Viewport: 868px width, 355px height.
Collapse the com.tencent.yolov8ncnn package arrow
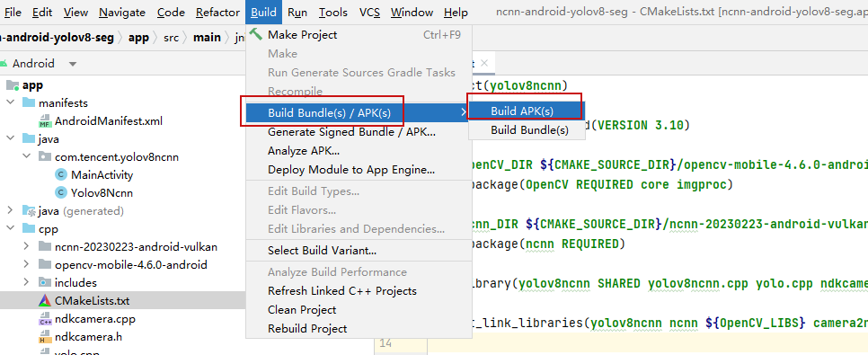[26, 156]
